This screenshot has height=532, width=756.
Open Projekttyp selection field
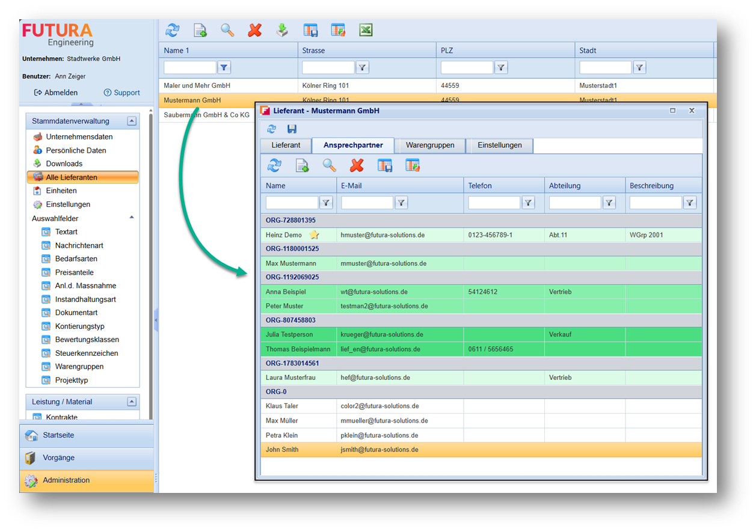(x=71, y=380)
